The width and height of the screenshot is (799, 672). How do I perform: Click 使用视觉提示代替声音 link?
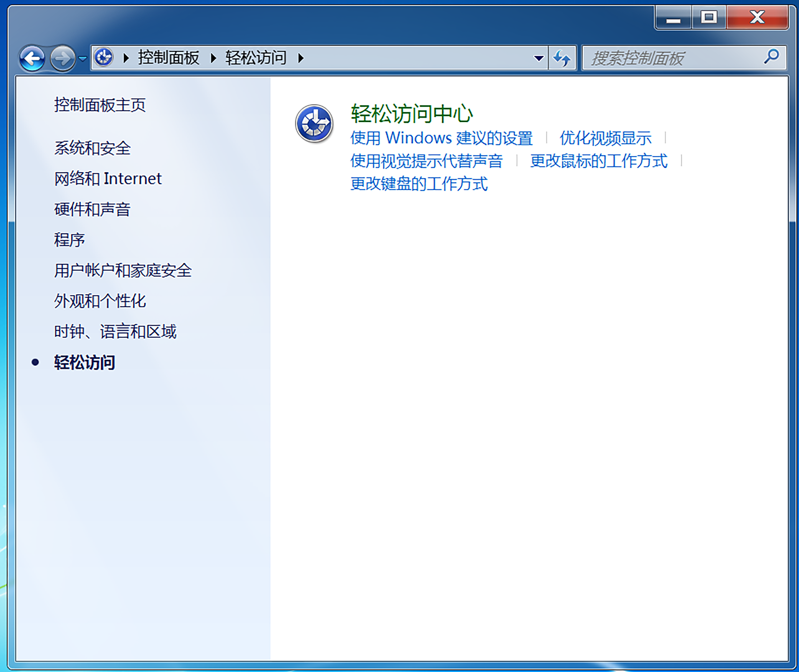[426, 161]
